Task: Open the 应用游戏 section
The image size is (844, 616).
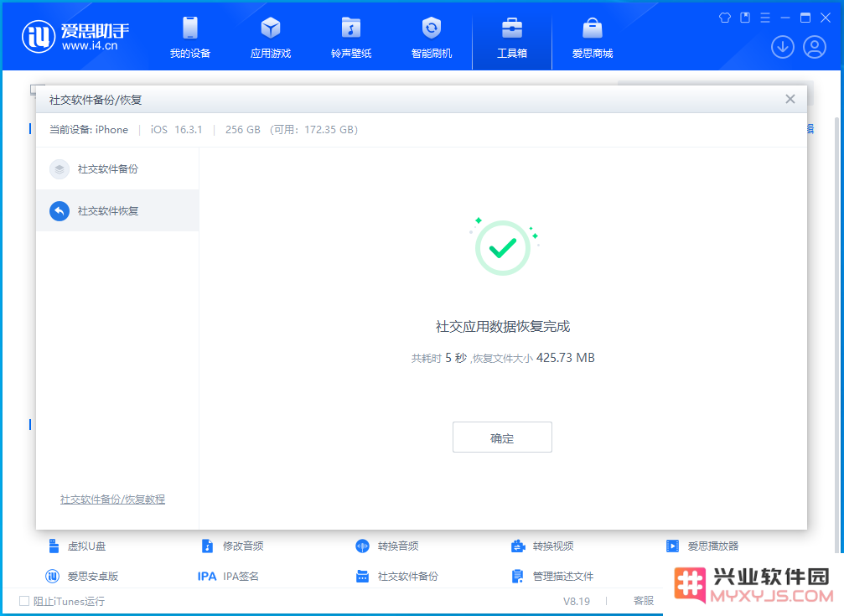Action: point(271,37)
